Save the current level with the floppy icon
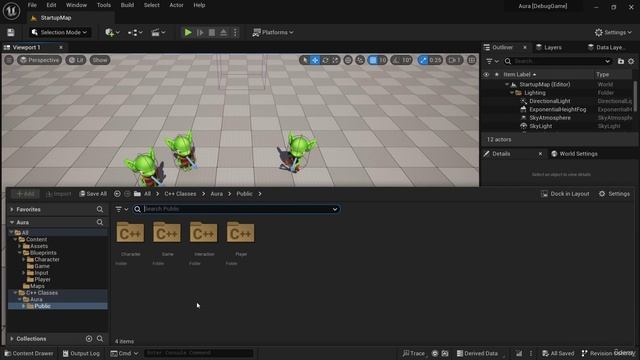640x360 pixels. pyautogui.click(x=11, y=32)
